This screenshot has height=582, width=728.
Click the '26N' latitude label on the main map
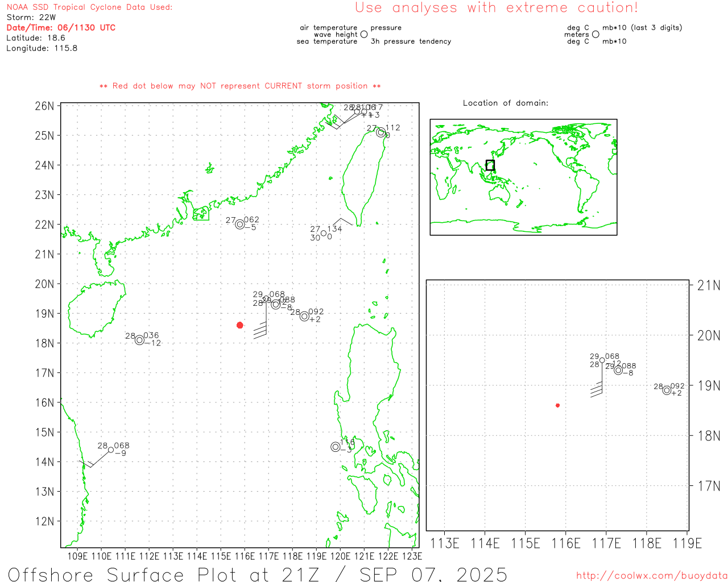pos(44,106)
